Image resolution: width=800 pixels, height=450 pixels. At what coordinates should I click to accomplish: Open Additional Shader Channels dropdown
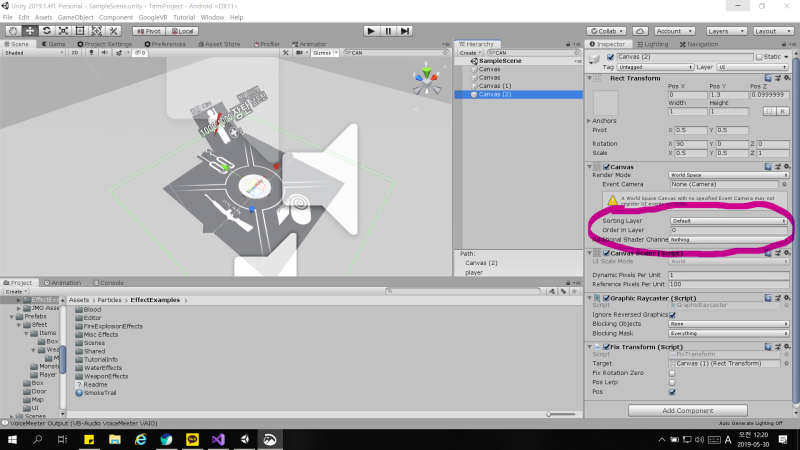tap(729, 240)
